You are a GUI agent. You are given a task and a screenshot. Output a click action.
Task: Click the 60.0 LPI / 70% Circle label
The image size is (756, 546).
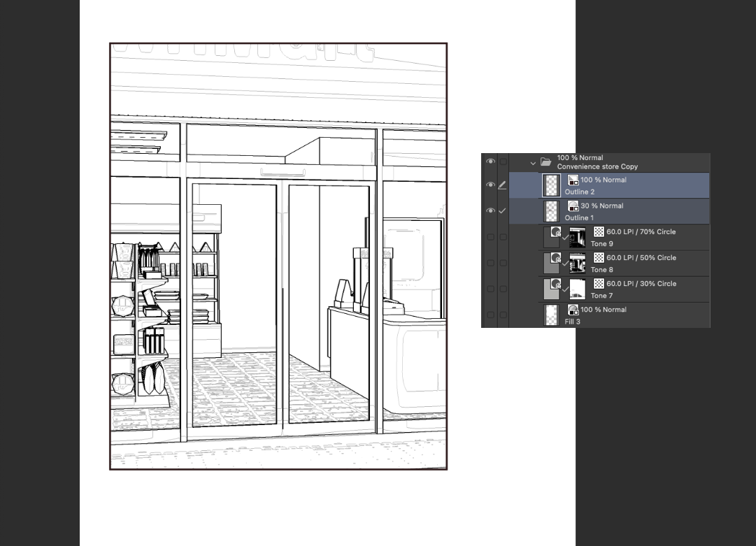pyautogui.click(x=641, y=232)
